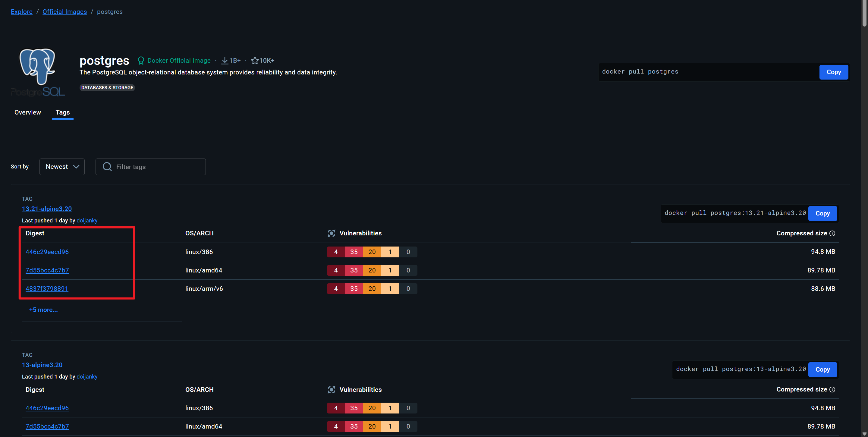This screenshot has width=868, height=437.
Task: Open doijanky profile under 13-alpine3.20
Action: click(x=87, y=377)
